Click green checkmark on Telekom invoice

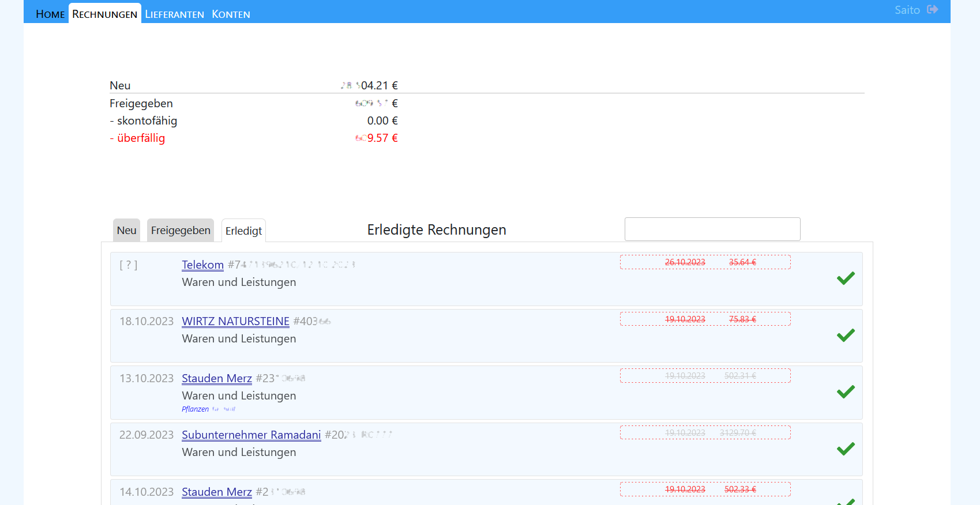(x=846, y=278)
